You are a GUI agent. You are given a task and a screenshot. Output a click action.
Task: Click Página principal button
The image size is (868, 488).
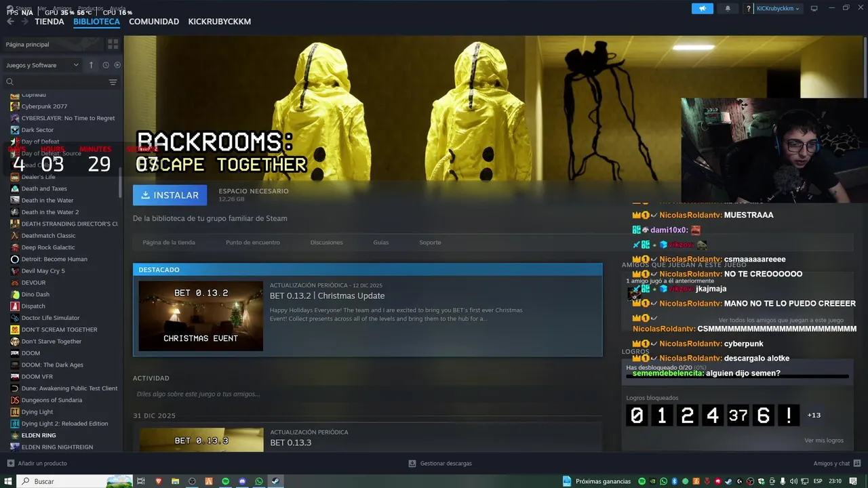pos(52,44)
